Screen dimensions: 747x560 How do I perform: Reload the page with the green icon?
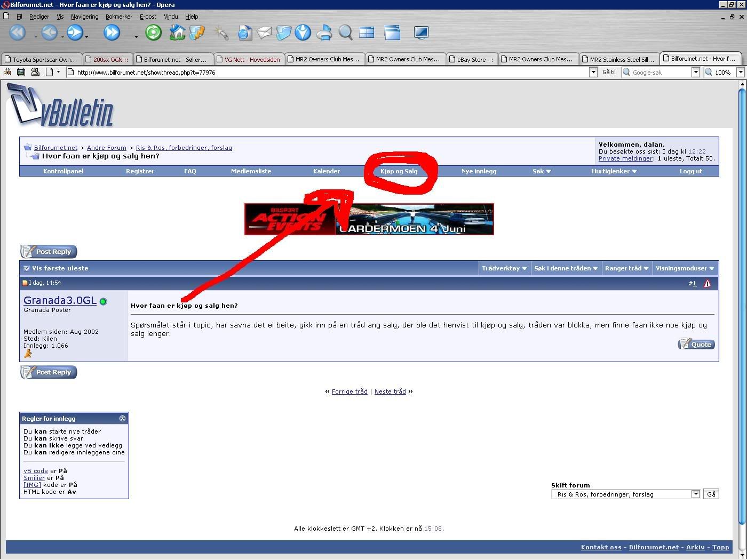click(x=153, y=33)
